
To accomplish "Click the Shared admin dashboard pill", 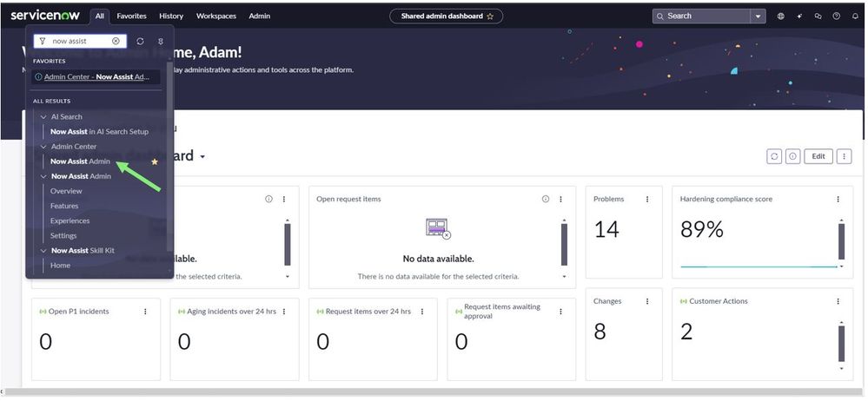I will coord(447,16).
